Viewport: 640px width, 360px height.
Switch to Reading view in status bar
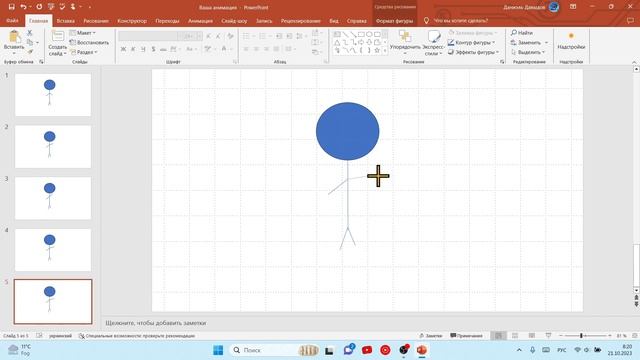531,336
